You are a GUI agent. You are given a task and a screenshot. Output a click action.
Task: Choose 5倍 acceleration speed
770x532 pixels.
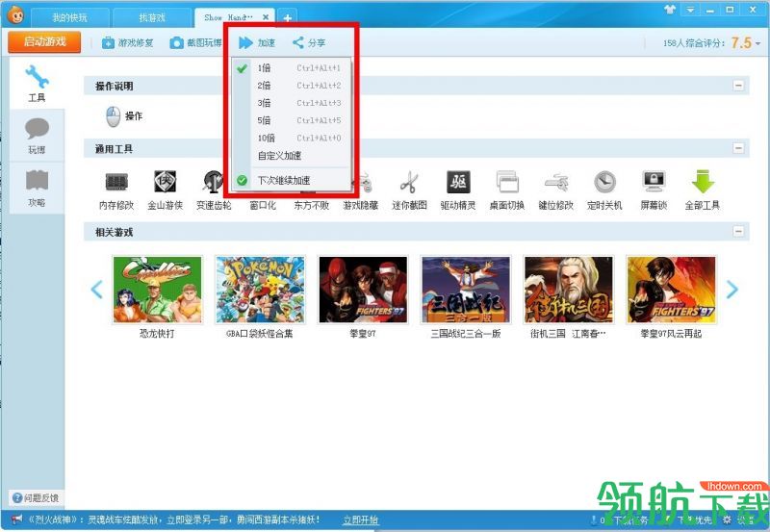coord(292,120)
